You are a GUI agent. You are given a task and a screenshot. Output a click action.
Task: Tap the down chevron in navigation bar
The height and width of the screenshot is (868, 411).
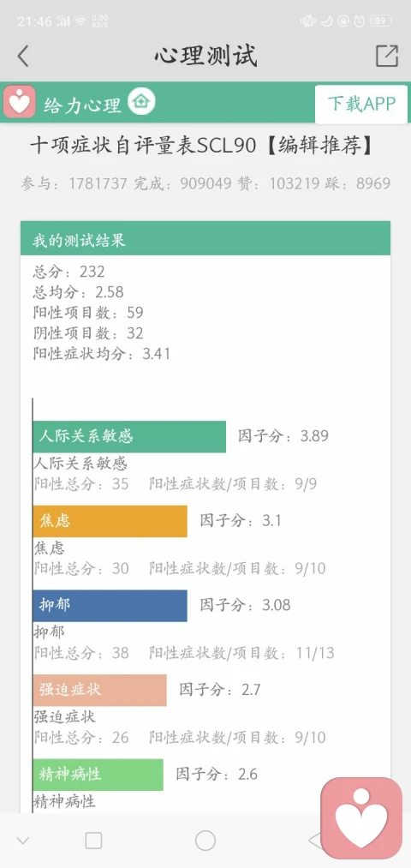click(x=22, y=841)
